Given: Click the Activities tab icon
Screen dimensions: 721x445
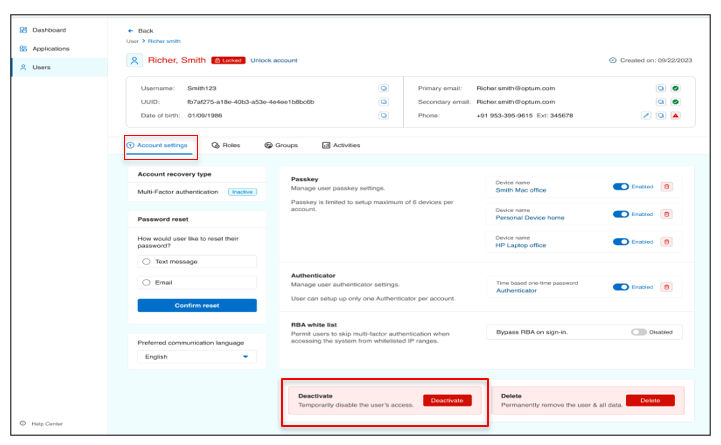Looking at the screenshot, I should (x=326, y=145).
